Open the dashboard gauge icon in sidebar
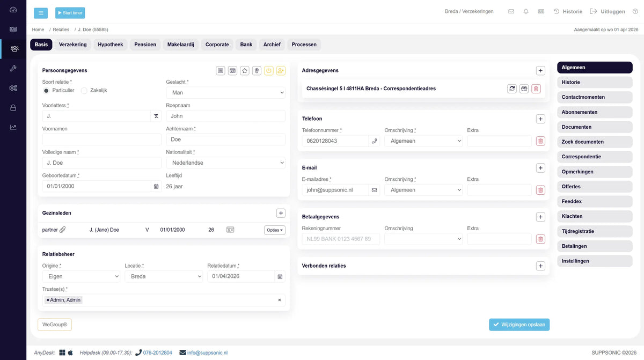 coord(13,10)
